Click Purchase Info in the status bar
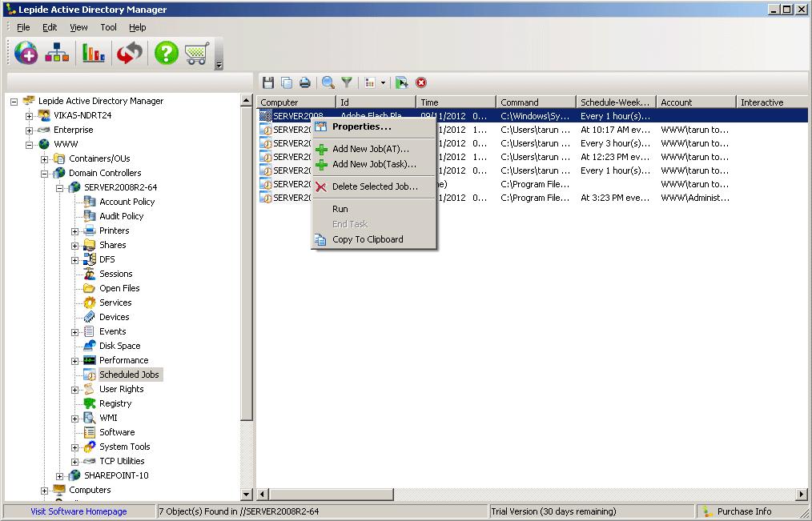Image resolution: width=812 pixels, height=521 pixels. [x=744, y=511]
